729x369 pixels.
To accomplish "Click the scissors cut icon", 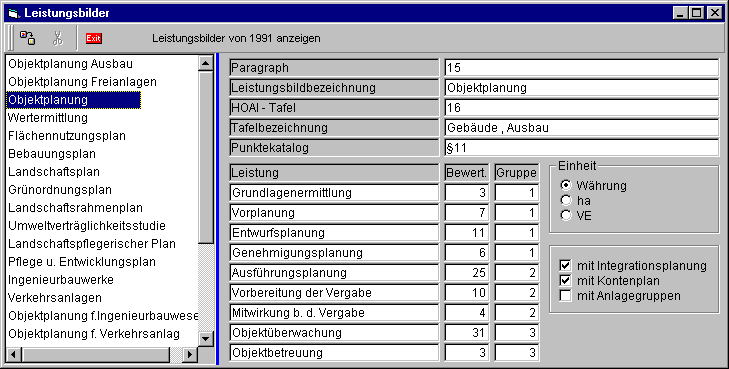I will click(58, 38).
